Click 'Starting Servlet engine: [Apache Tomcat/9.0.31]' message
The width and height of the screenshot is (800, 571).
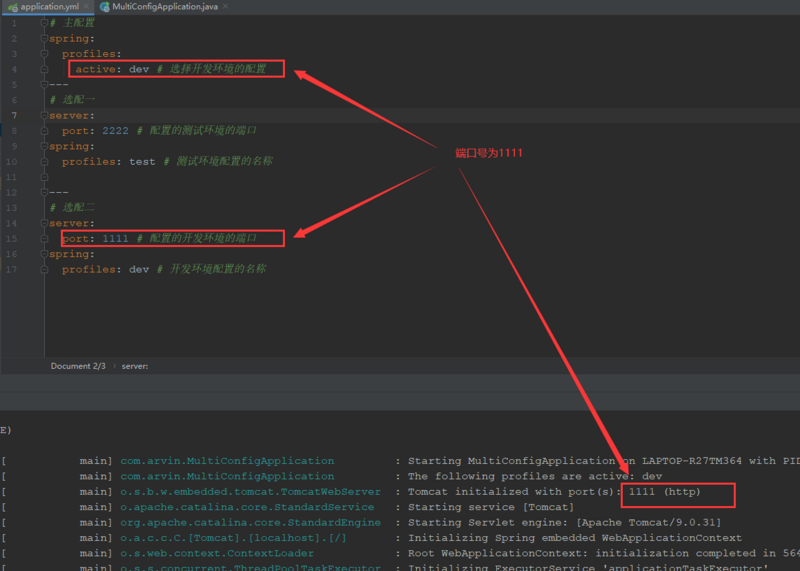(564, 523)
